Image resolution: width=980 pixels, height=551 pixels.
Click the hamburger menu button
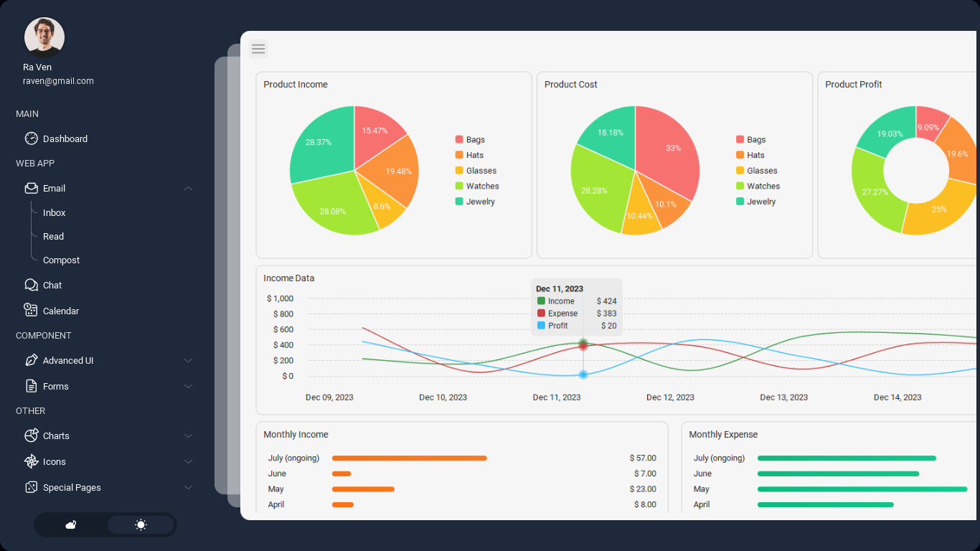point(258,49)
